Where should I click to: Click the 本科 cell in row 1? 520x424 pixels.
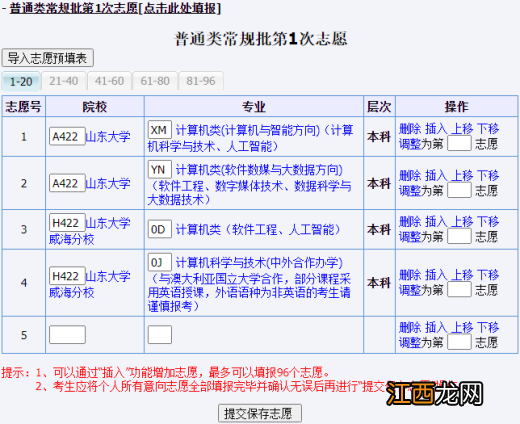(379, 136)
